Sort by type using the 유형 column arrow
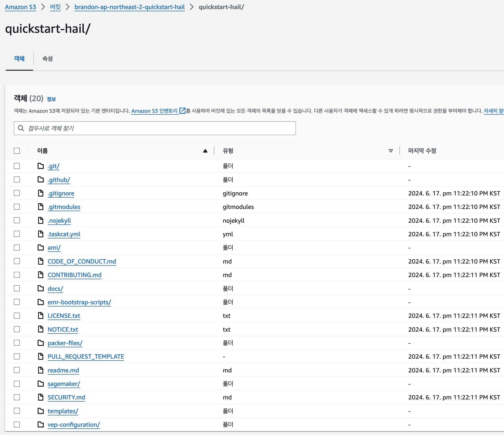The width and height of the screenshot is (504, 435). [391, 151]
